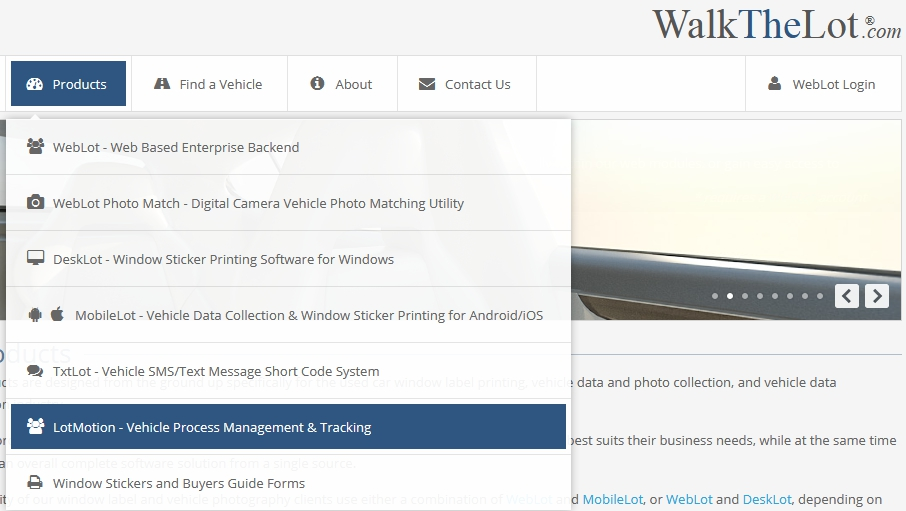The width and height of the screenshot is (906, 511).
Task: Click the users icon beside LotMotion
Action: pyautogui.click(x=35, y=426)
